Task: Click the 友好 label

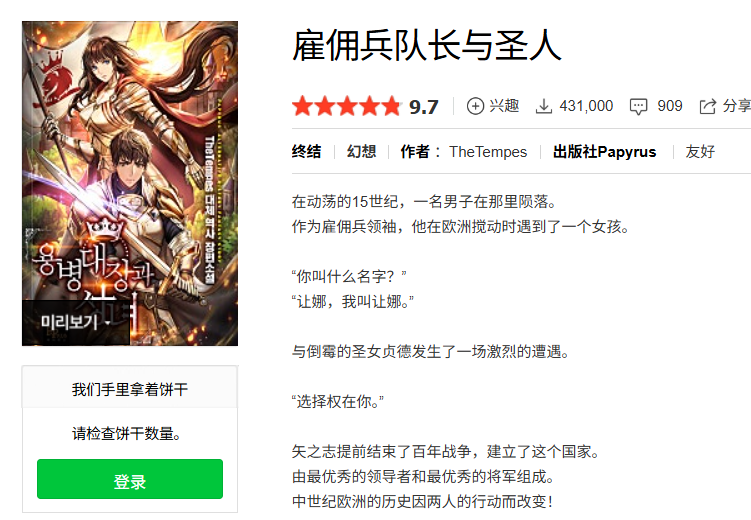Action: 700,152
